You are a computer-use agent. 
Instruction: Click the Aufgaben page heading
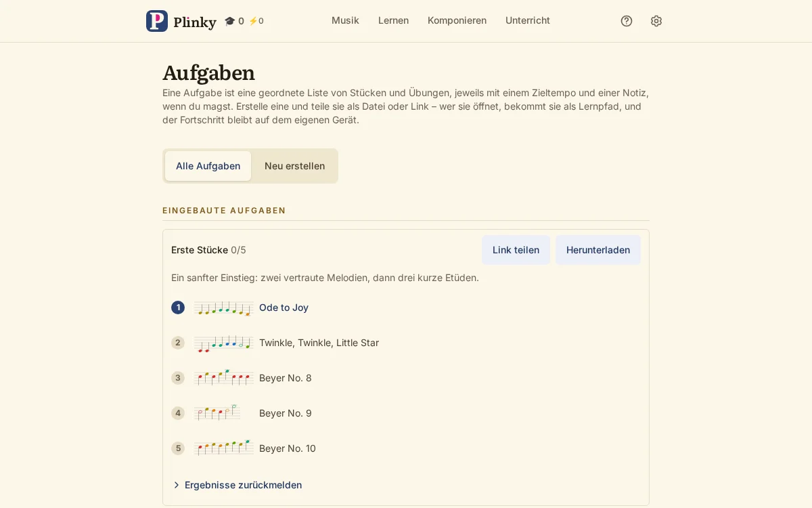click(x=208, y=72)
